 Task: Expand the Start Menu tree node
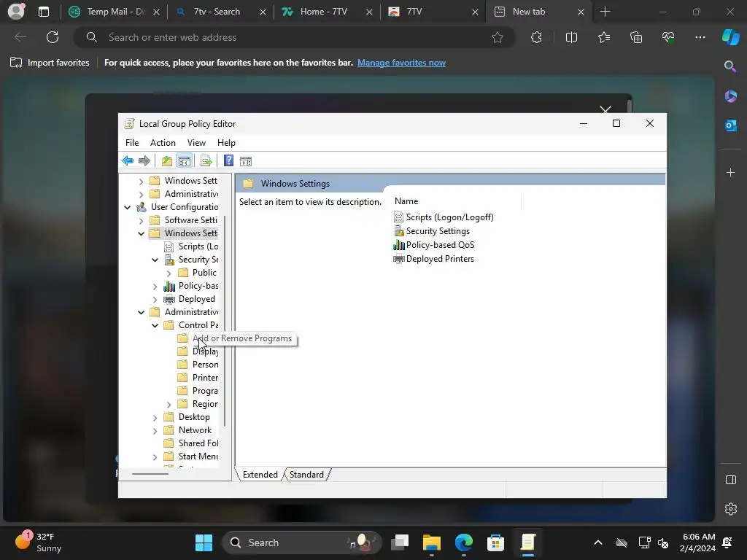[155, 456]
